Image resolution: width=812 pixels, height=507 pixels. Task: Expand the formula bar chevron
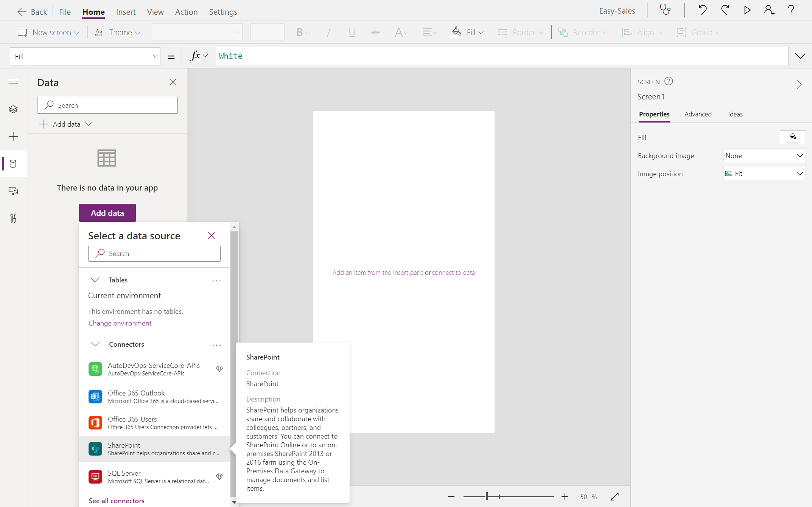pyautogui.click(x=800, y=56)
